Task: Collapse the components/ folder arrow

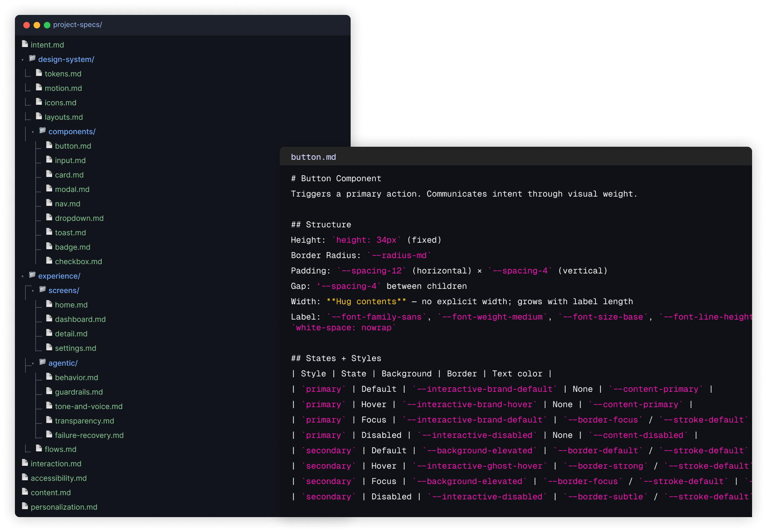Action: pyautogui.click(x=33, y=132)
